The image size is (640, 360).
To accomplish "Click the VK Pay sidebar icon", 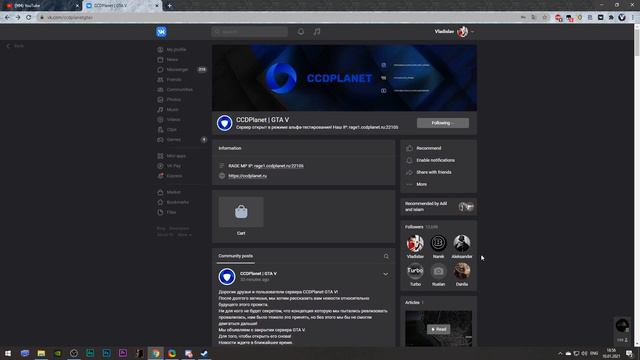I will point(160,166).
